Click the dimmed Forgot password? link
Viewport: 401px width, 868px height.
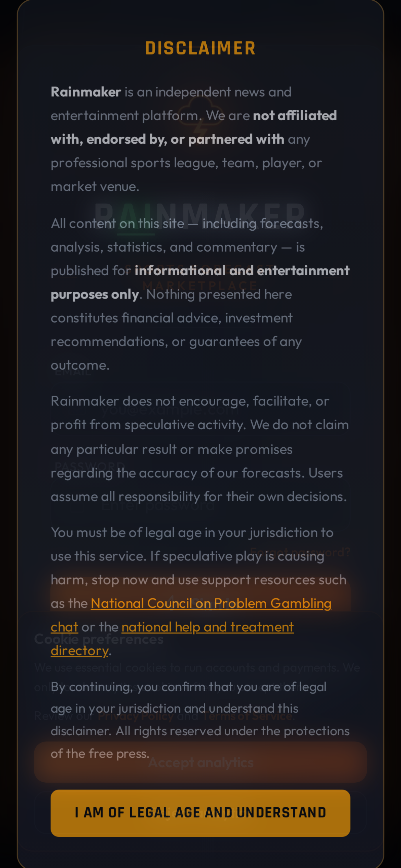tap(300, 552)
